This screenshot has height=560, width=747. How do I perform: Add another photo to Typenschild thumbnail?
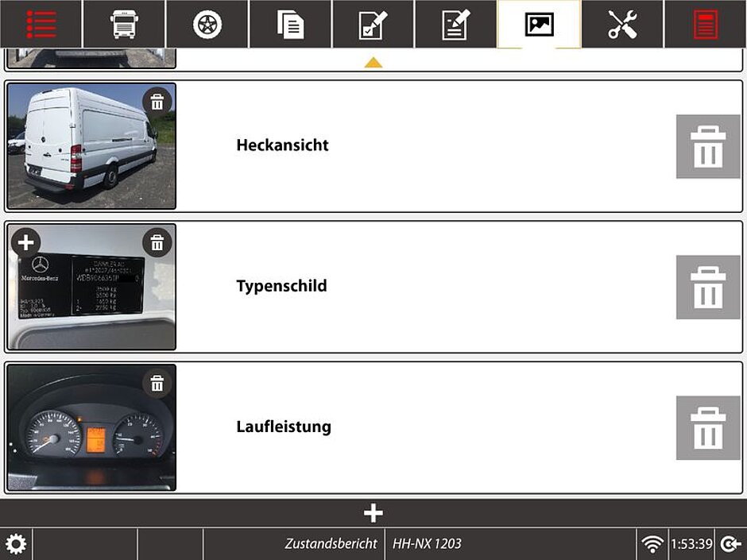pyautogui.click(x=25, y=242)
